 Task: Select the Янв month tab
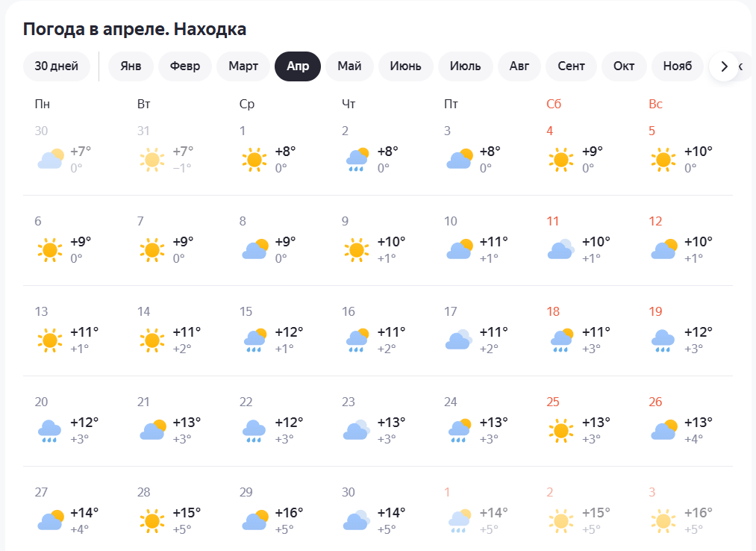click(131, 66)
